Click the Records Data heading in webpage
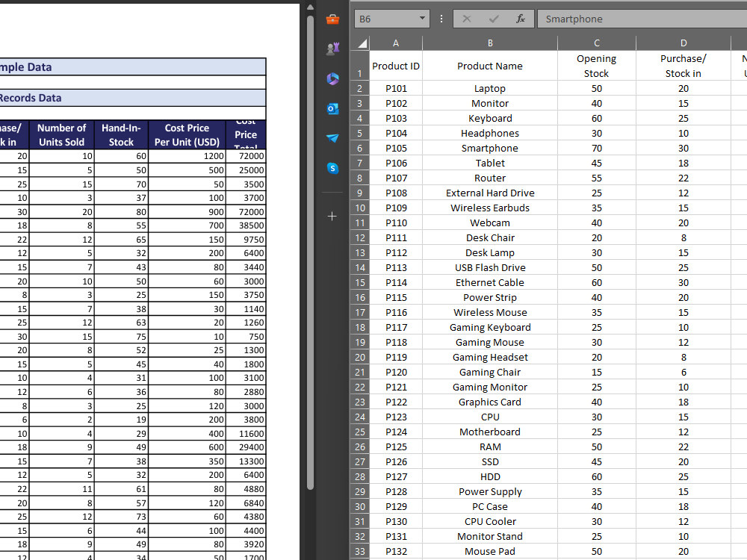 (31, 98)
